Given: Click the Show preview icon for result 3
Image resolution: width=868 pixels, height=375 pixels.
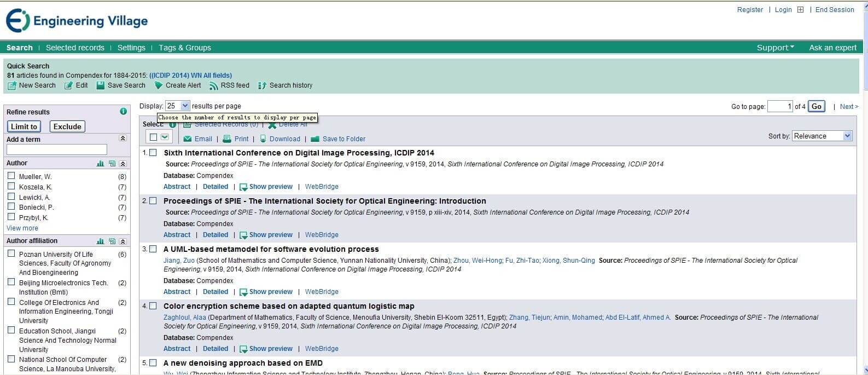Looking at the screenshot, I should (243, 292).
